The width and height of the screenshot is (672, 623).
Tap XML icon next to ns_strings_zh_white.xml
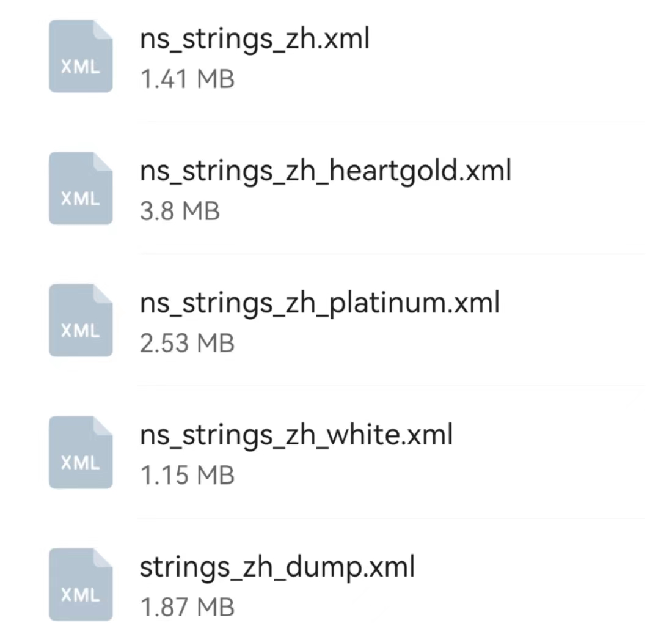click(x=81, y=452)
